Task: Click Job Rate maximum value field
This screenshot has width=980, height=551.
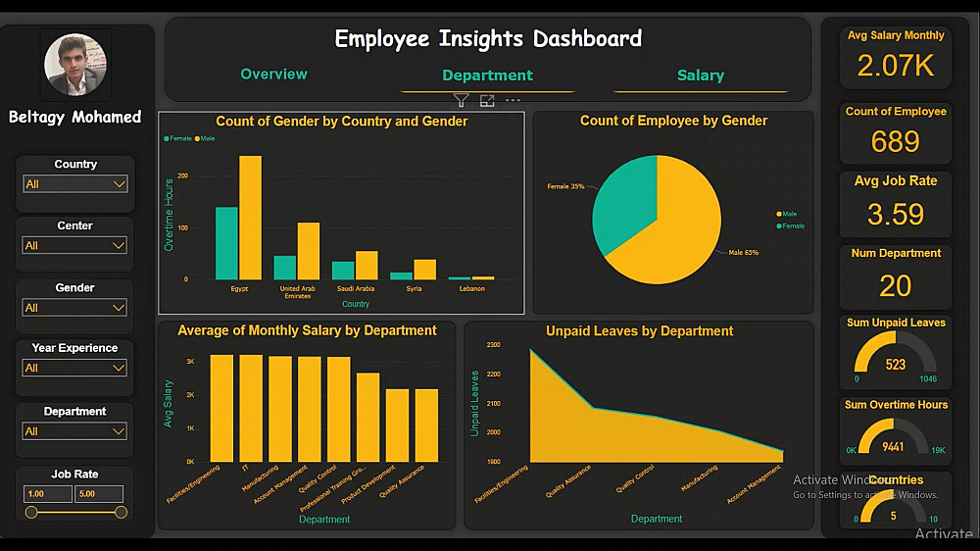Action: coord(99,493)
